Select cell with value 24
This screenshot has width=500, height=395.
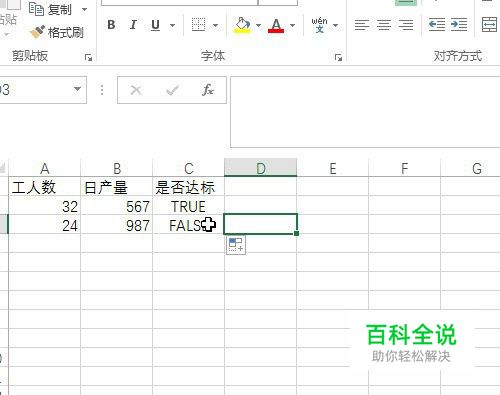[44, 225]
